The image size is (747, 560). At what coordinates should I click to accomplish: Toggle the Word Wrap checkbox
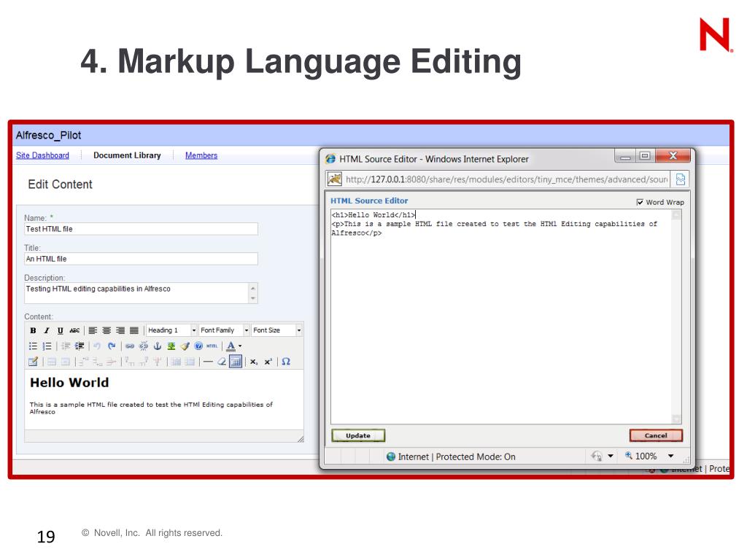point(640,203)
